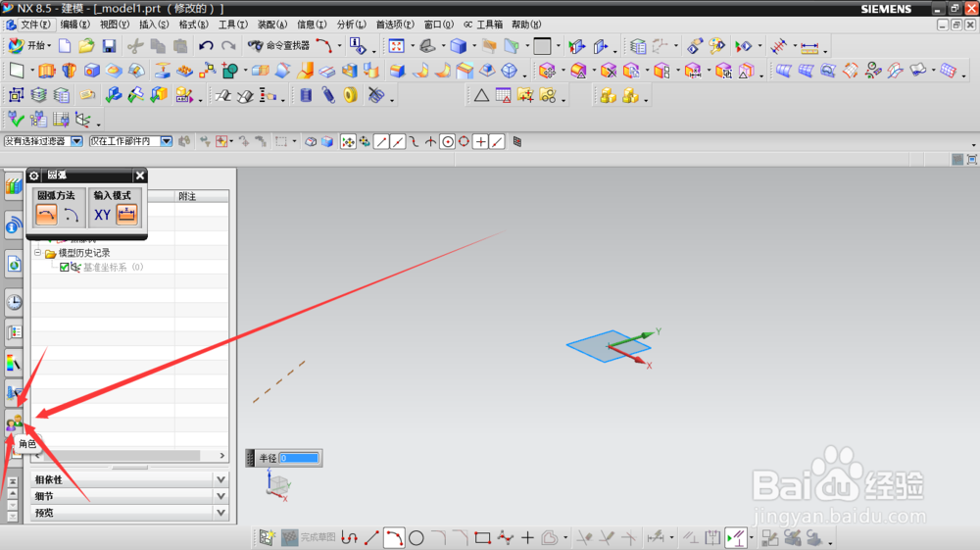Open the GC 工具箱 menu

click(483, 25)
